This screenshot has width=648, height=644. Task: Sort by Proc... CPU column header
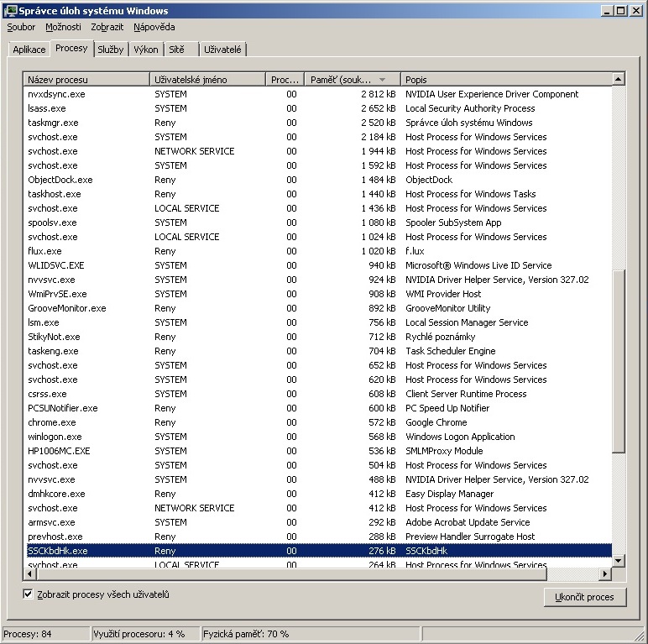click(x=285, y=80)
